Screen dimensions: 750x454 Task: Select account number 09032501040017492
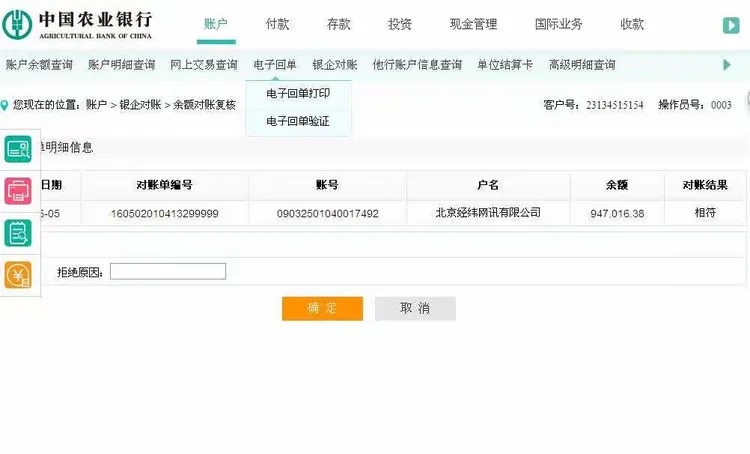coord(328,214)
